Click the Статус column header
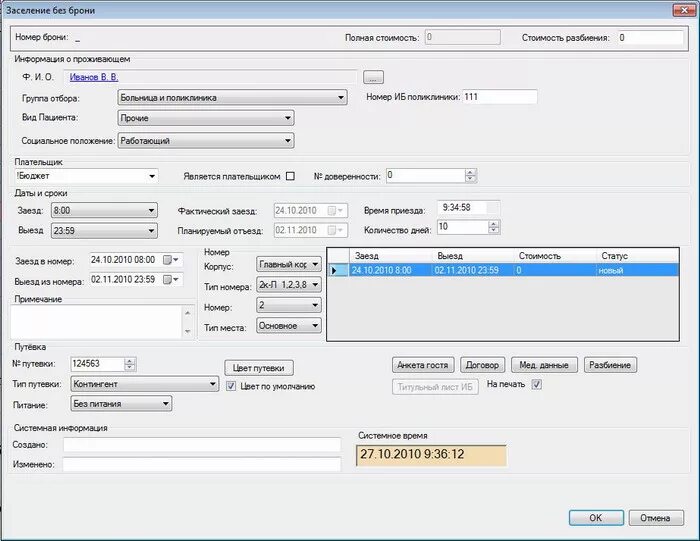 click(638, 256)
